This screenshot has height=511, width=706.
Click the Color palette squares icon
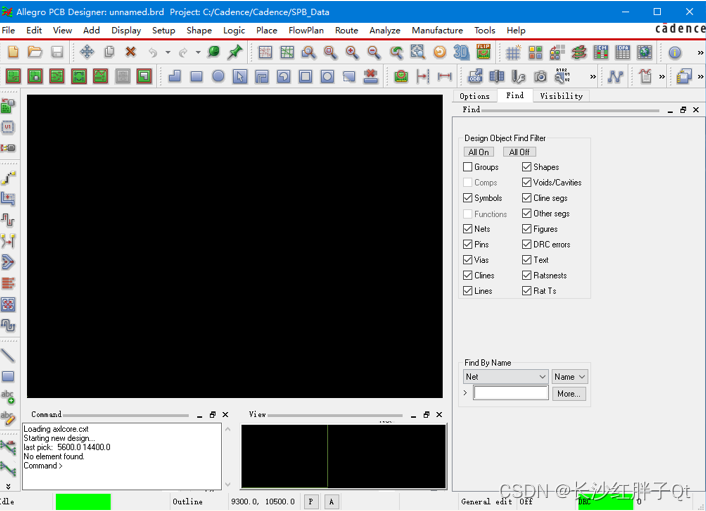[535, 53]
